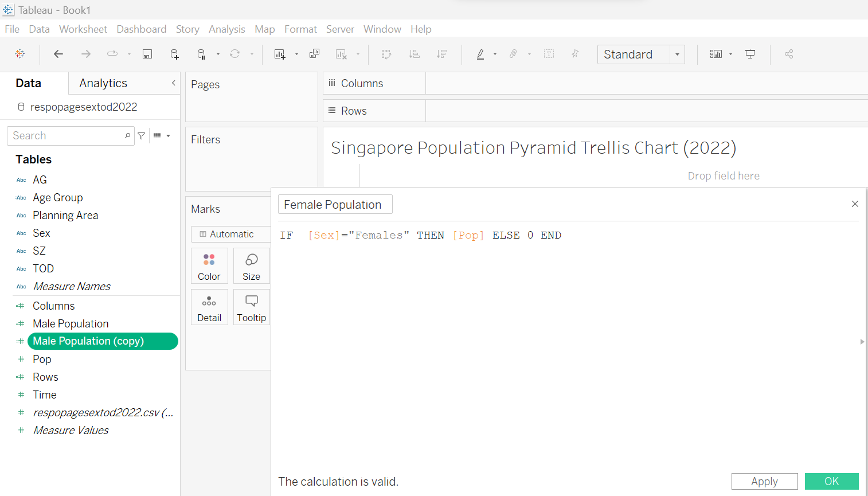Click the New Data Source icon

pyautogui.click(x=174, y=54)
